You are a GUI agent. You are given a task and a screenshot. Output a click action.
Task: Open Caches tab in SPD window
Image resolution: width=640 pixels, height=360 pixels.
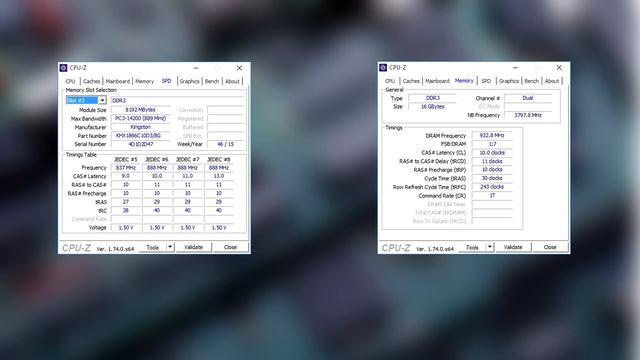91,81
